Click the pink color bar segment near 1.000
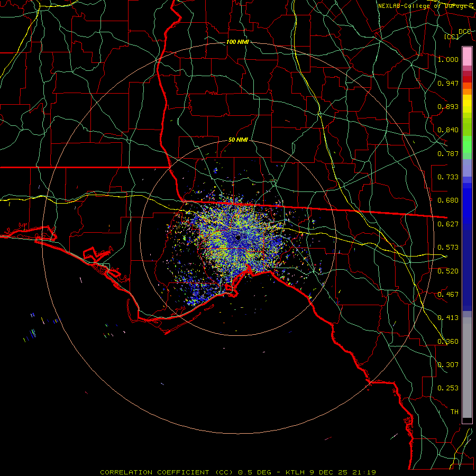This screenshot has width=476, height=476. click(x=467, y=57)
